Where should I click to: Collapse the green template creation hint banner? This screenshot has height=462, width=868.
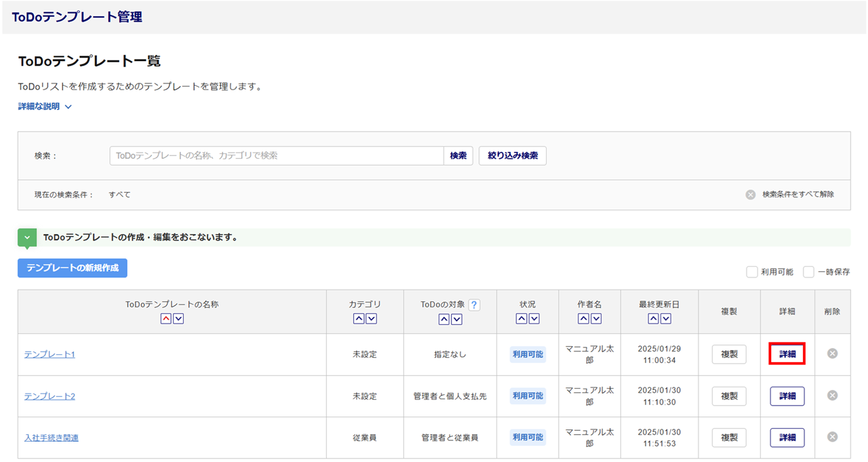tap(27, 237)
